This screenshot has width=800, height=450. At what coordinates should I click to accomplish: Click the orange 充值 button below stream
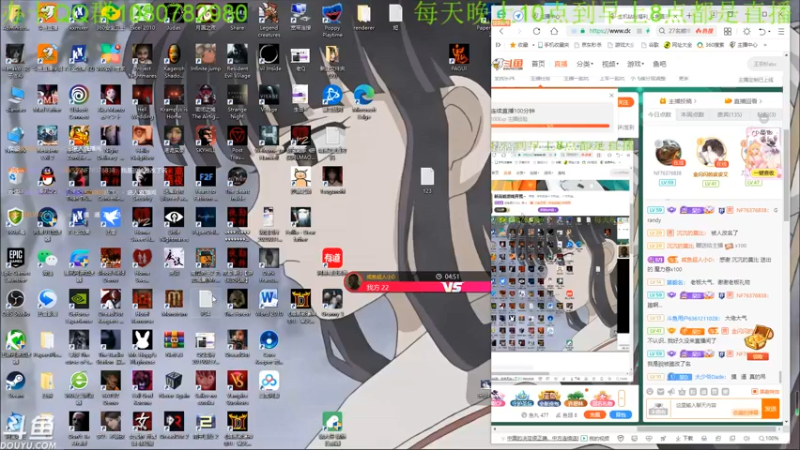click(x=594, y=415)
